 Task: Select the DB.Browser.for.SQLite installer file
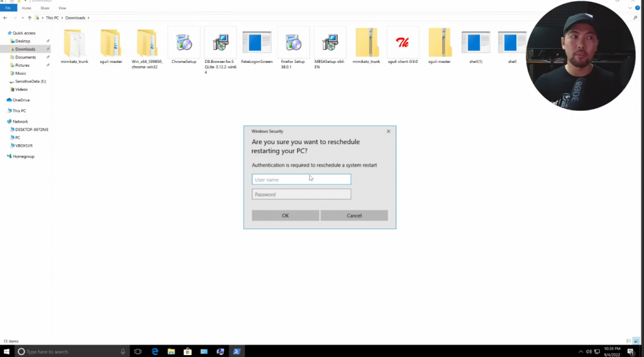(220, 43)
